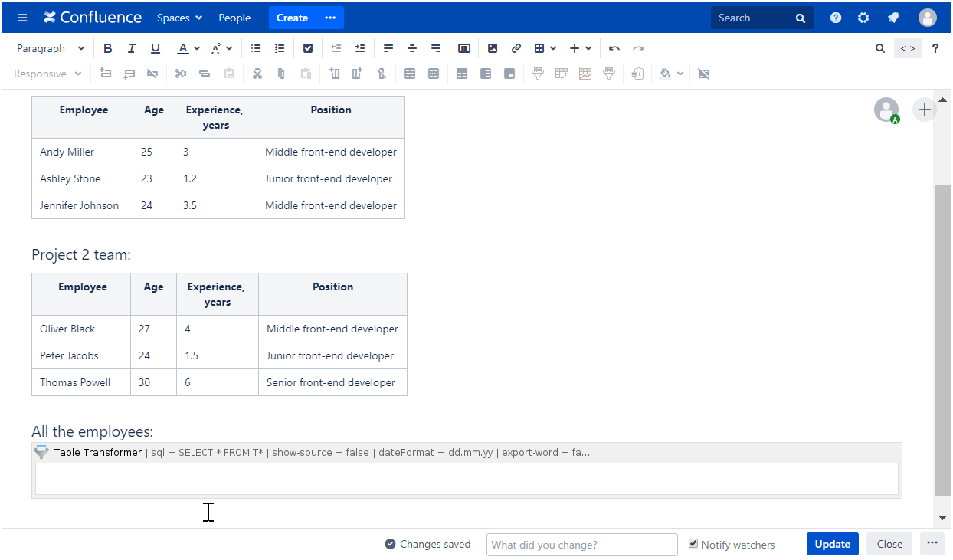Insert a numbered list

coord(280,48)
